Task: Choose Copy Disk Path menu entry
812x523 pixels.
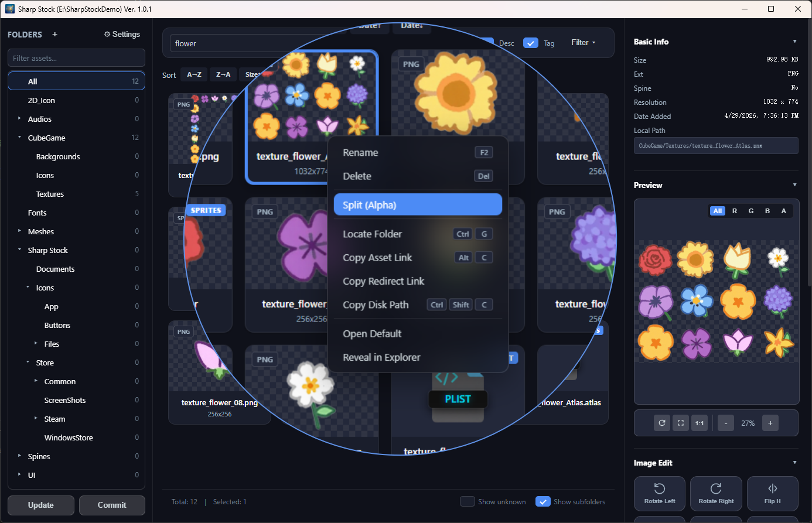Action: pyautogui.click(x=418, y=305)
